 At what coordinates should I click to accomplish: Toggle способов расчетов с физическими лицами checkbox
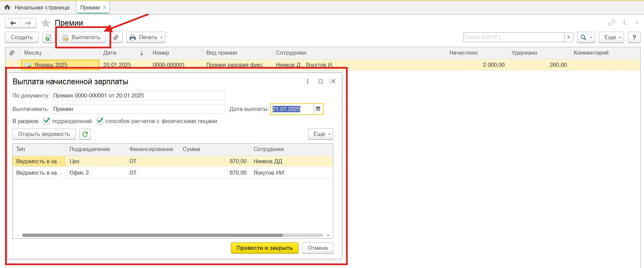pos(100,121)
